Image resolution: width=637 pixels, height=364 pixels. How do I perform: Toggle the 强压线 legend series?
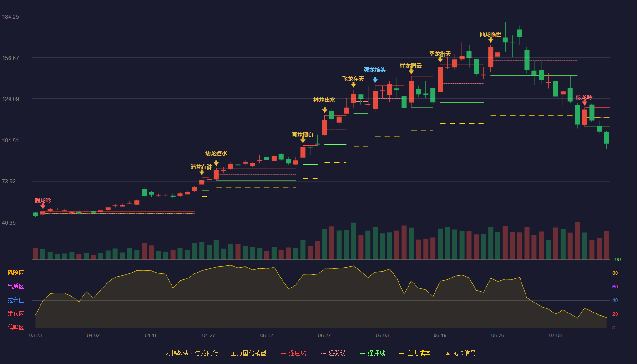(293, 353)
